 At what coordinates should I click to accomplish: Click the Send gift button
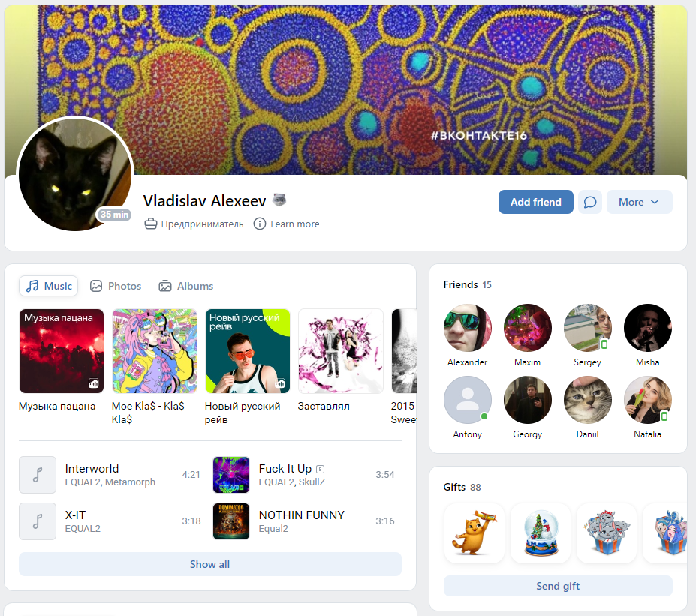pyautogui.click(x=558, y=586)
